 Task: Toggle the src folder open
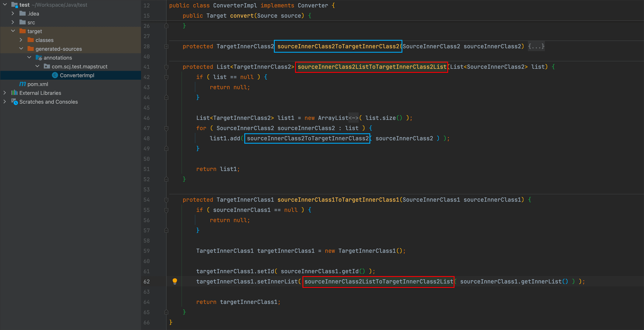click(13, 22)
